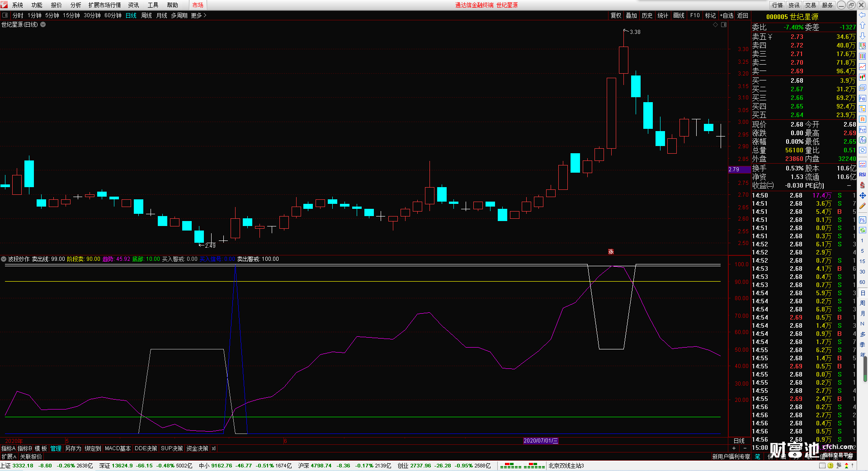Viewport: 868px width, 471px height.
Task: Select the 60分钟 period
Action: click(113, 15)
